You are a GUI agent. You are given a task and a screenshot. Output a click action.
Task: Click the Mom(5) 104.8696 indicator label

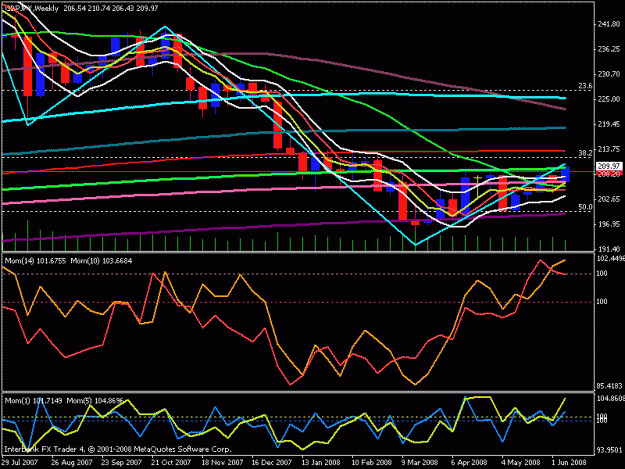pos(95,400)
